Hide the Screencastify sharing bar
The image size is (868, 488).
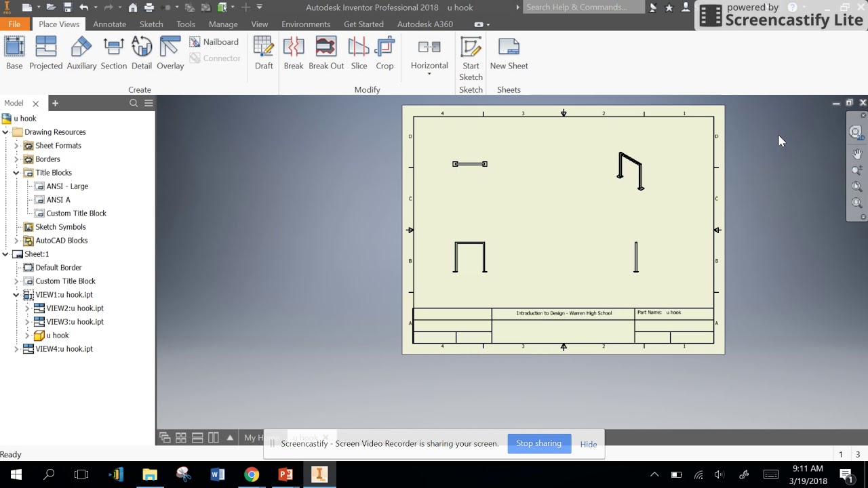[589, 445]
